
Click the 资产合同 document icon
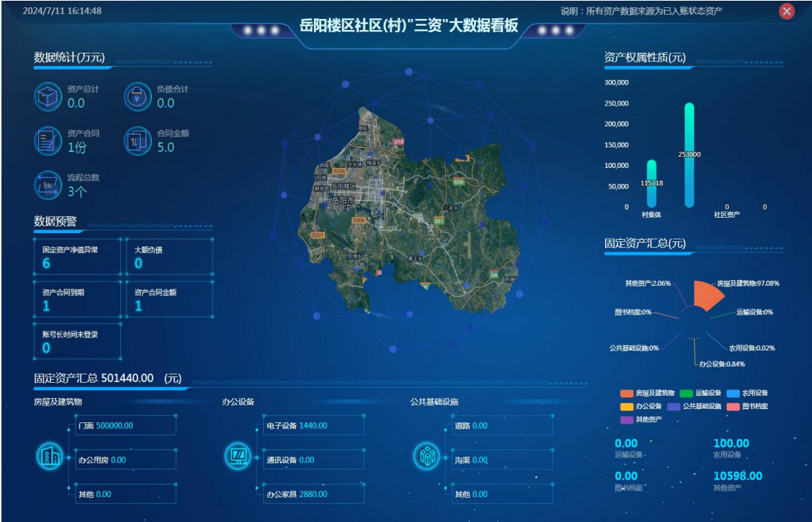coord(48,141)
